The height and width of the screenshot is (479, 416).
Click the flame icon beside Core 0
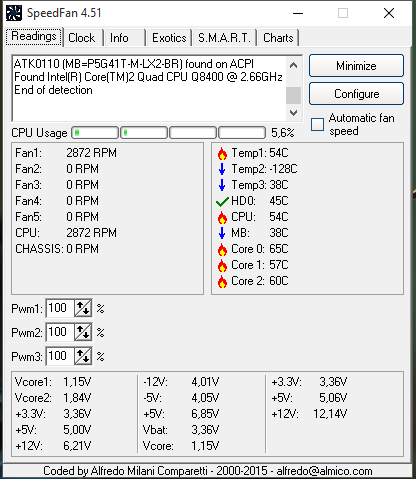pos(222,249)
